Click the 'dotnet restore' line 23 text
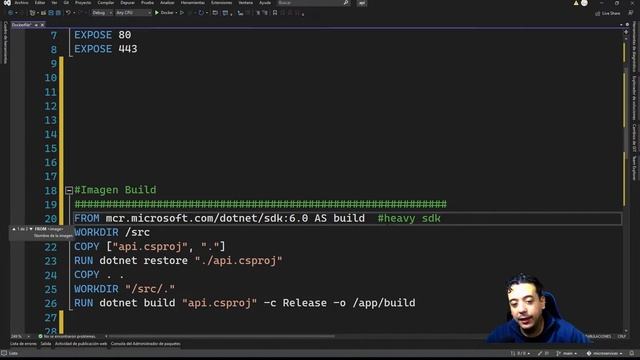 pos(178,260)
